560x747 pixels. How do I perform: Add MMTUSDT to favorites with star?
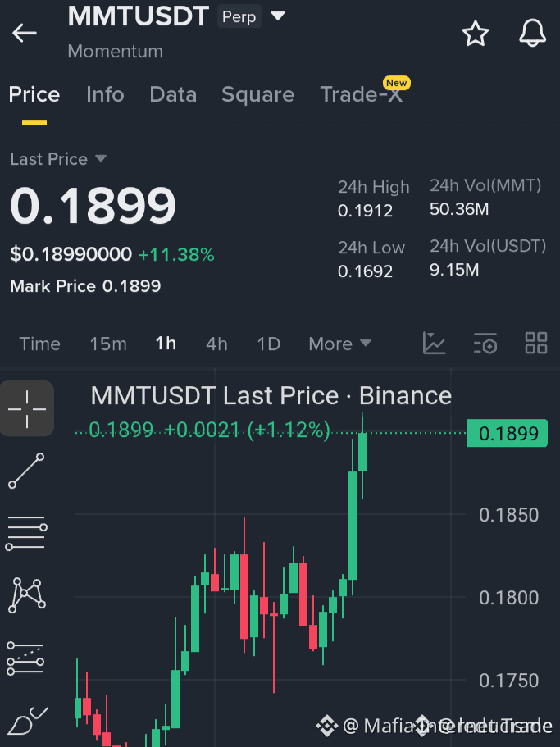pos(476,34)
